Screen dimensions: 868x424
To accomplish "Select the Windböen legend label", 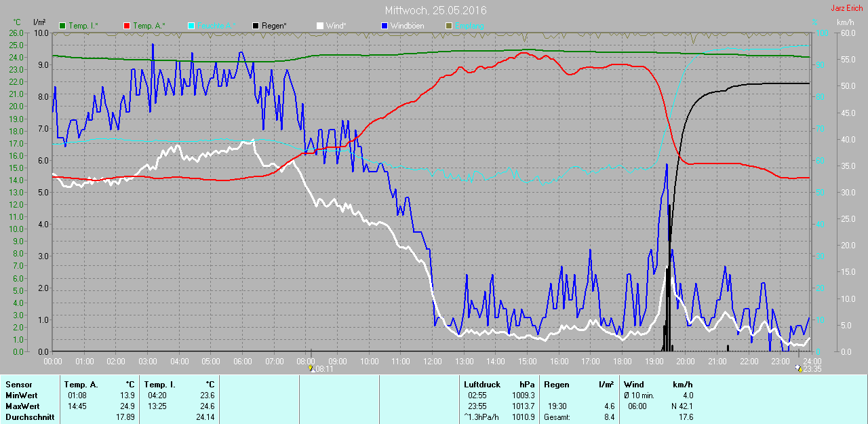I will [x=408, y=26].
